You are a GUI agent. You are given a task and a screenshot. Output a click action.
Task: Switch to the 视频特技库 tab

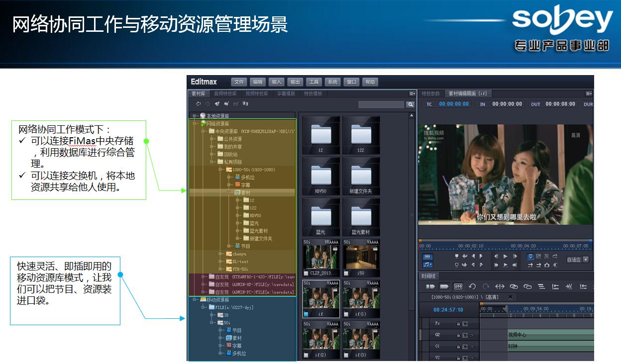[257, 93]
